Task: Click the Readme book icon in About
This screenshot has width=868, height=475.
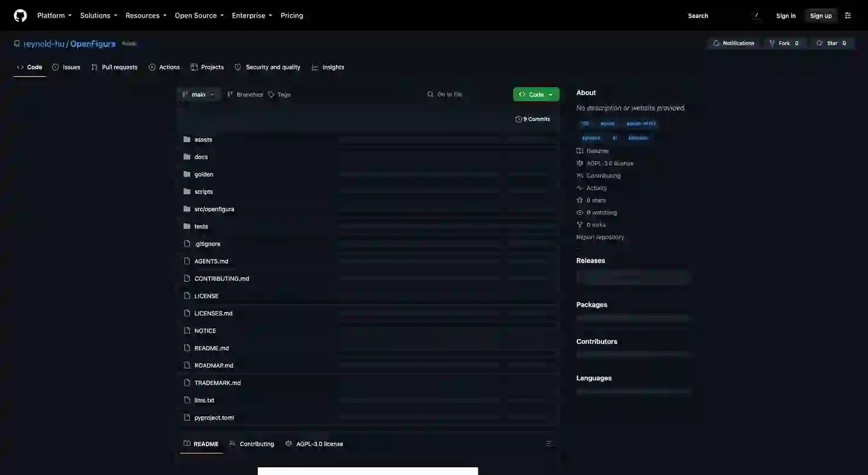Action: [x=580, y=151]
